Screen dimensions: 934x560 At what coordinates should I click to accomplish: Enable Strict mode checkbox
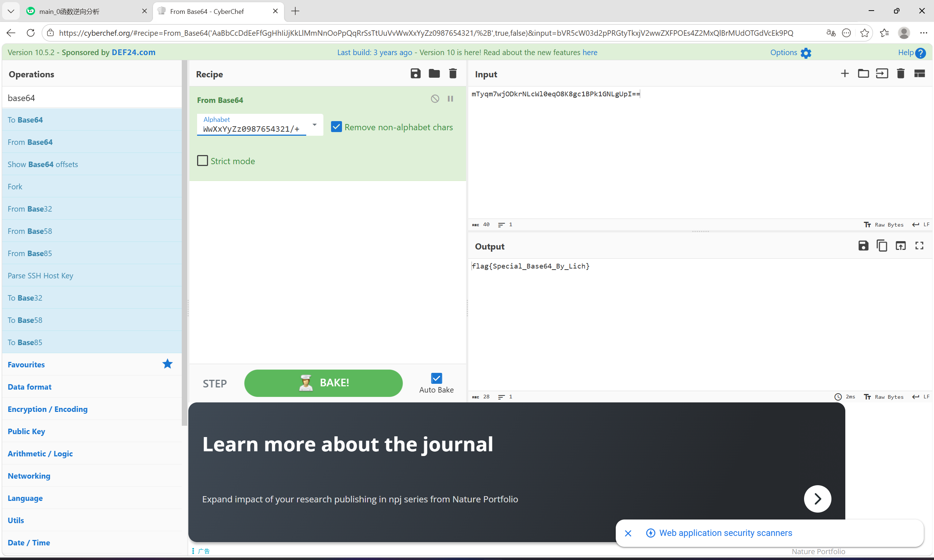pos(202,161)
